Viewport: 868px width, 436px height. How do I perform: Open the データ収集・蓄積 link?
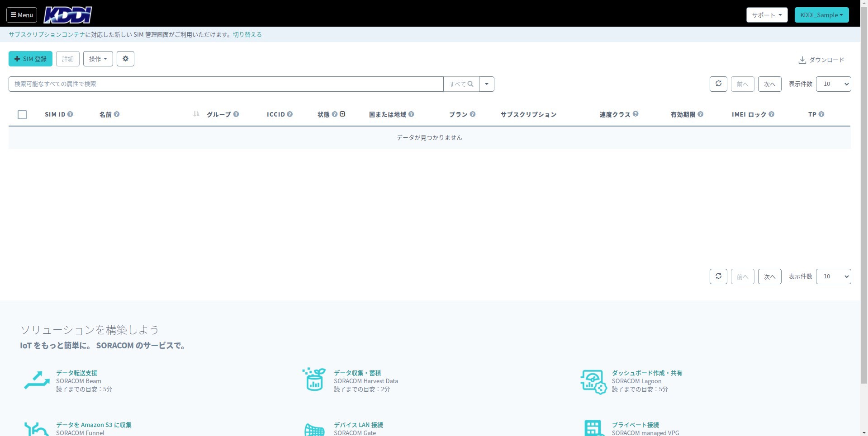click(357, 373)
